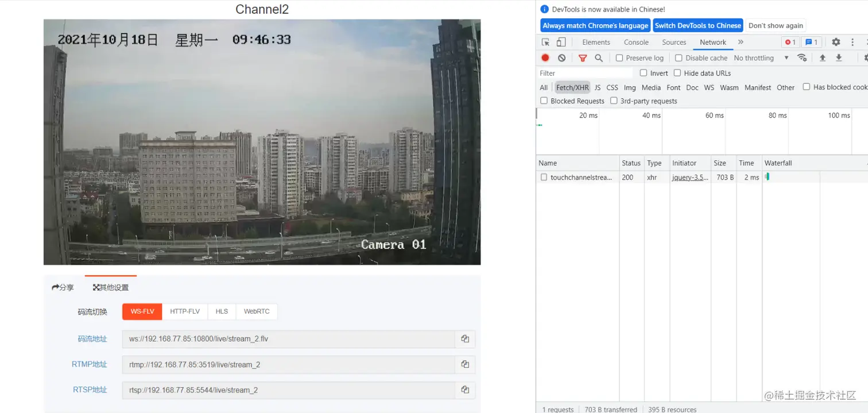Switch stream to HLS
This screenshot has height=413, width=868.
(222, 311)
